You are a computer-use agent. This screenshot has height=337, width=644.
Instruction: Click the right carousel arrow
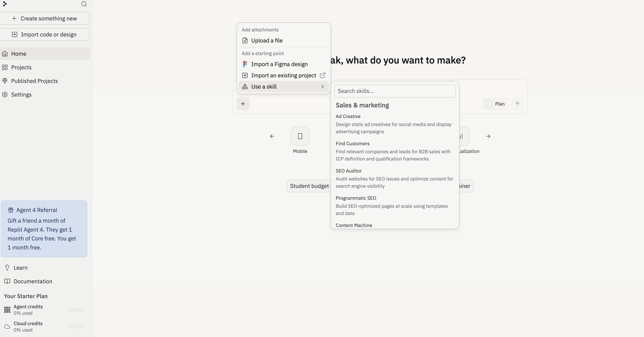pos(488,136)
